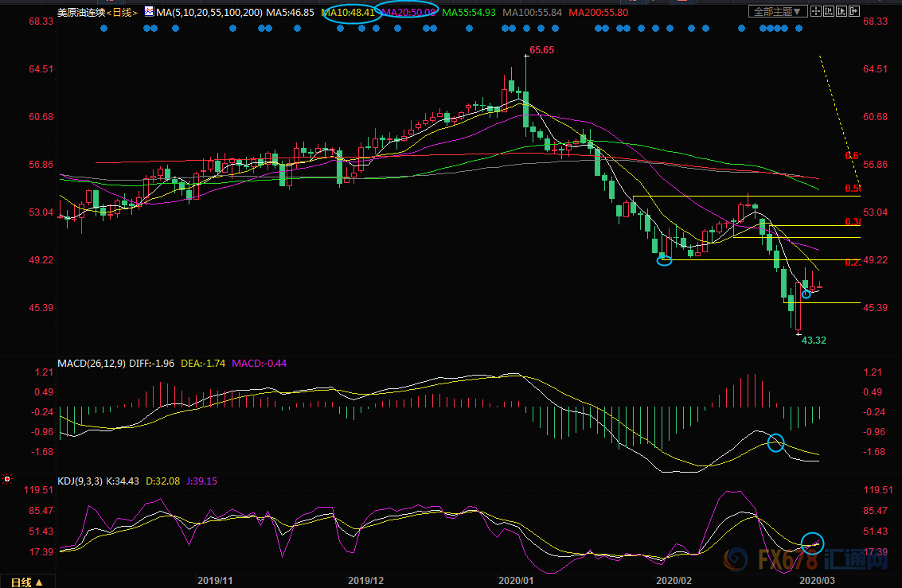Click the leftmost blue event dot at chart top
The width and height of the screenshot is (902, 588).
click(103, 28)
